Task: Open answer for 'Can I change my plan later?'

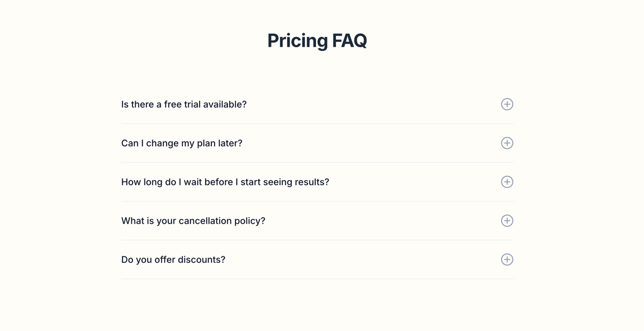Action: click(181, 143)
